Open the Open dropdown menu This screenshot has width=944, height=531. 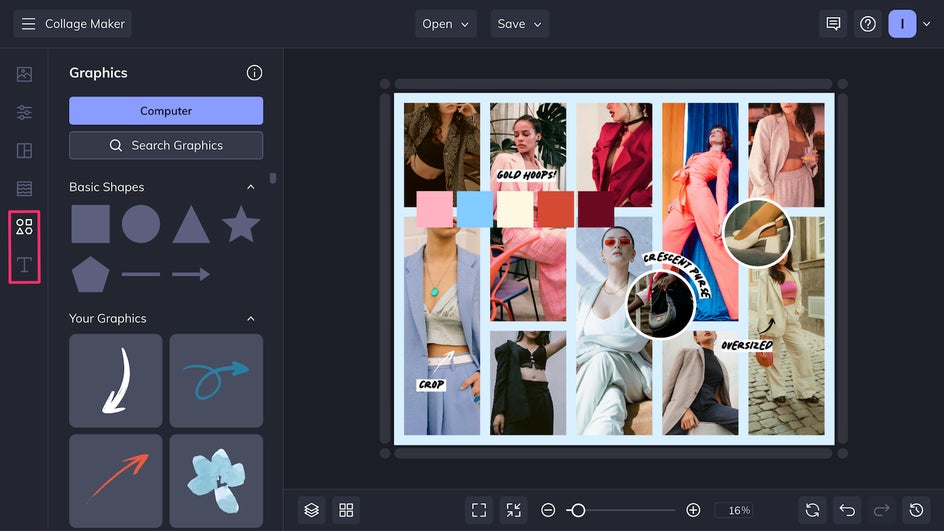[x=446, y=24]
